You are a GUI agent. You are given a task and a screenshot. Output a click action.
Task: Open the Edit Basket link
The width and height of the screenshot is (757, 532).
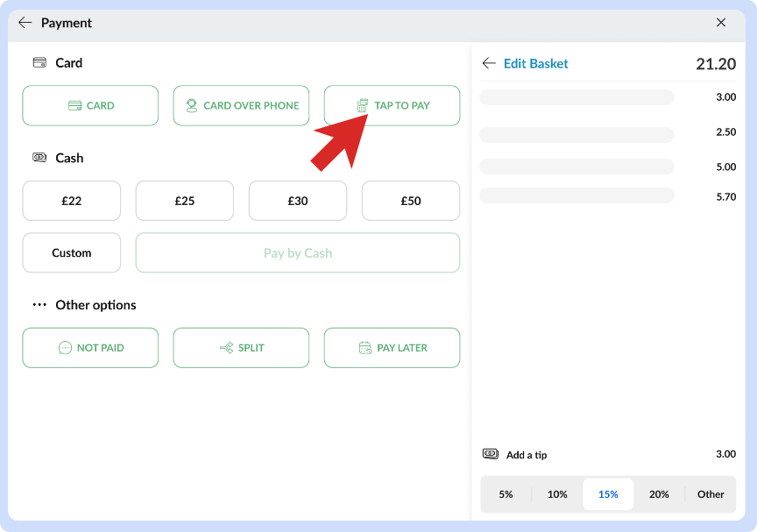tap(535, 63)
